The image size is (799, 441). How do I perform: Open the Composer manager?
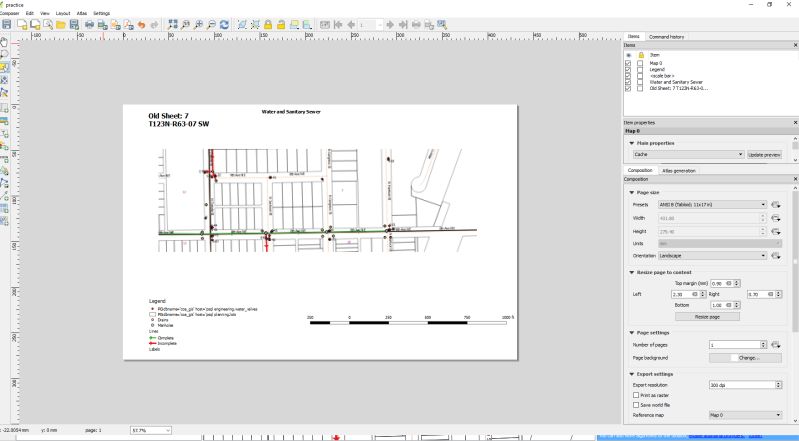pyautogui.click(x=48, y=24)
